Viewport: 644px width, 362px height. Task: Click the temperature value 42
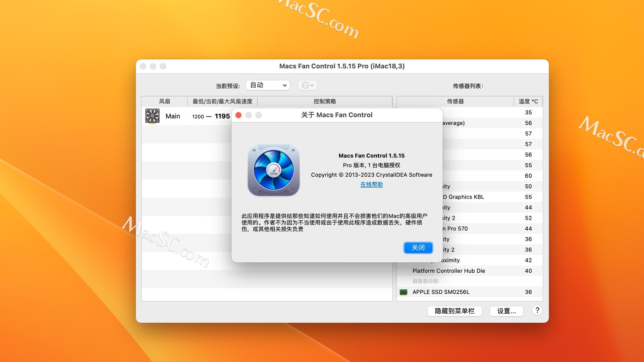click(528, 260)
